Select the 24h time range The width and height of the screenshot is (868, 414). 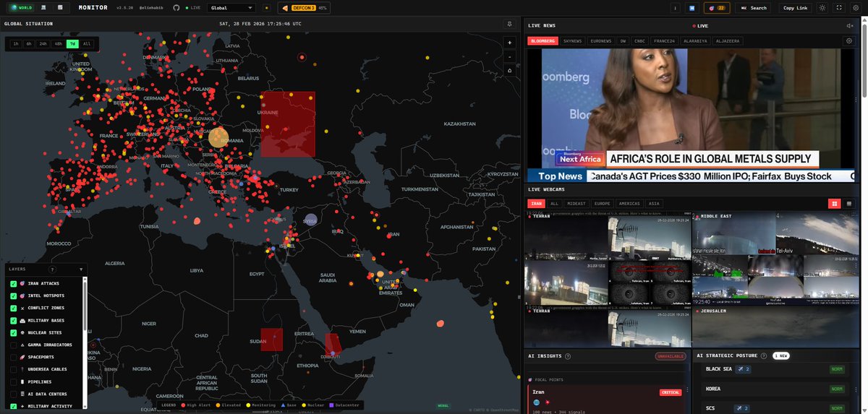[43, 43]
